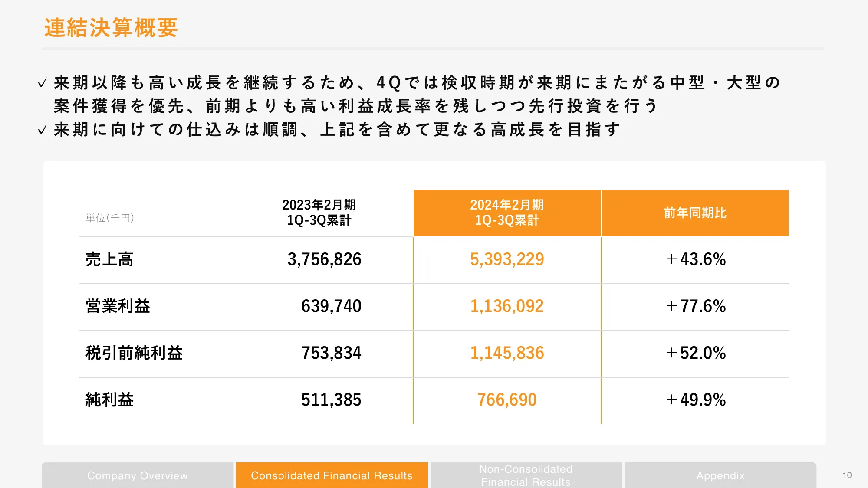Go to the Appendix tab
This screenshot has width=868, height=488.
pyautogui.click(x=720, y=475)
